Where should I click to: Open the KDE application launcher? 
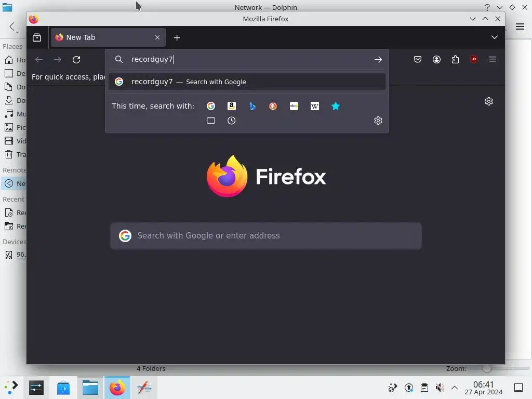(11, 388)
